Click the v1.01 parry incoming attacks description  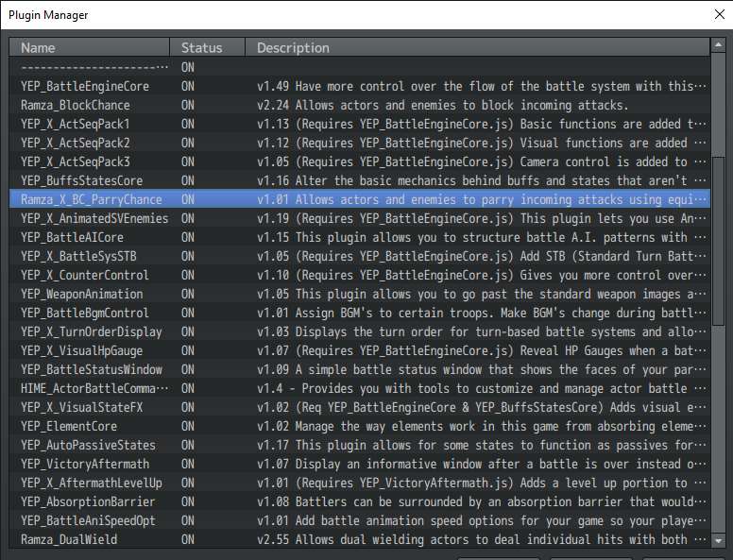[x=482, y=199]
